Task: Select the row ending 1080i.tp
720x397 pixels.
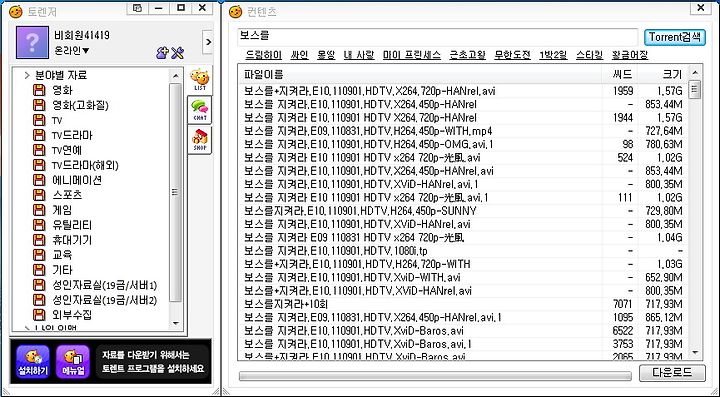Action: point(463,251)
